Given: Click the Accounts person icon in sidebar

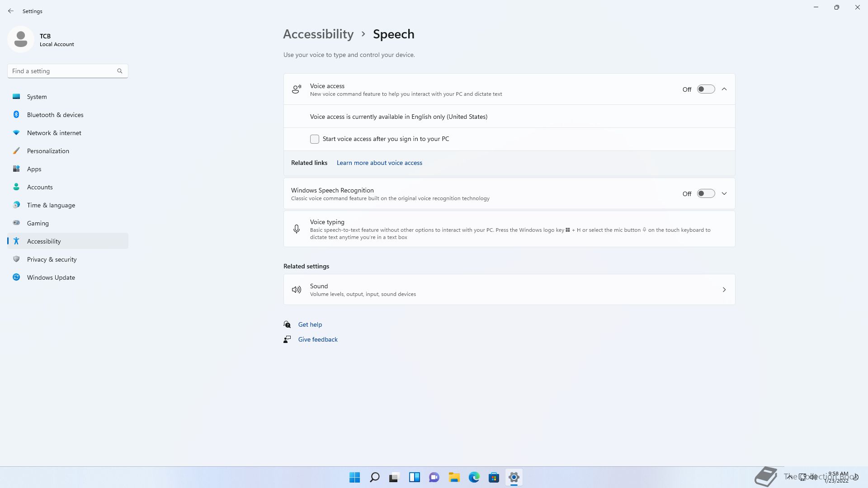Looking at the screenshot, I should click(16, 187).
